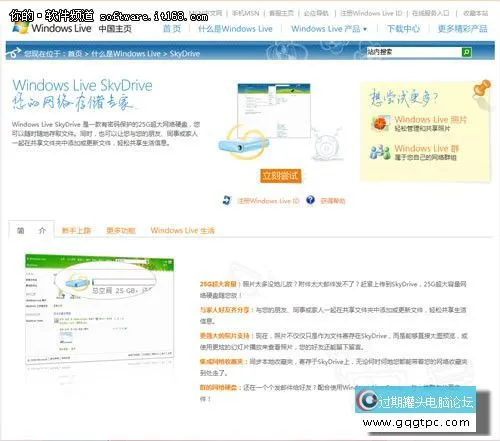
Task: Focus the 站内搜索 search field
Action: pos(414,52)
